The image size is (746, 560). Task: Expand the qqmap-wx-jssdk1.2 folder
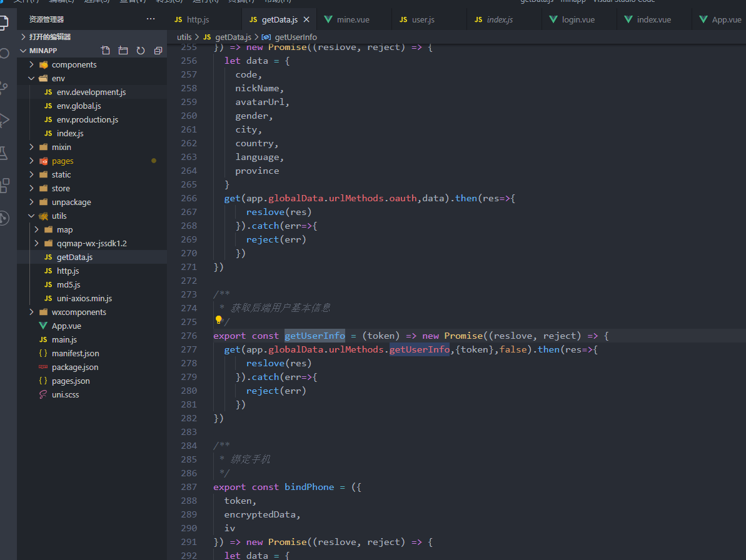[92, 243]
